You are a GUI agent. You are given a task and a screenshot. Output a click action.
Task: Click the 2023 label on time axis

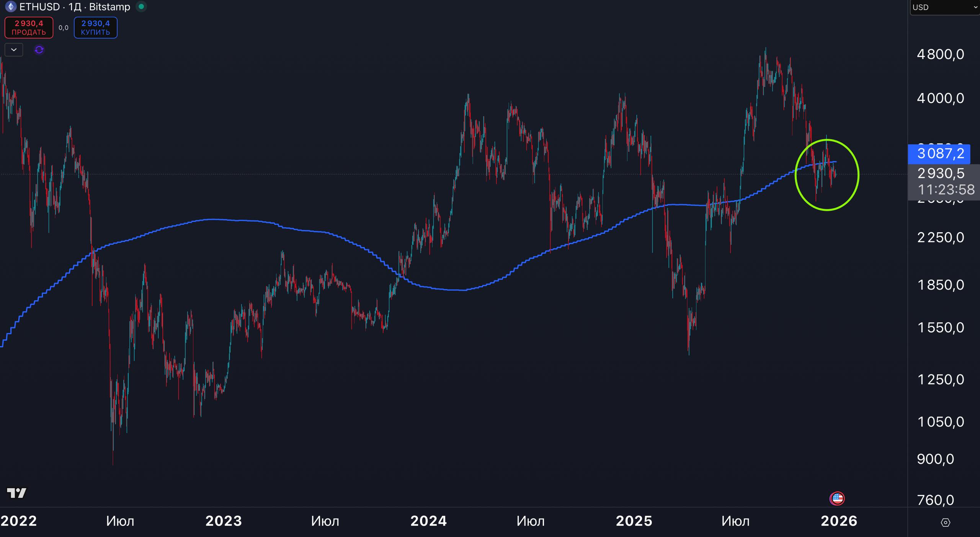point(224,521)
